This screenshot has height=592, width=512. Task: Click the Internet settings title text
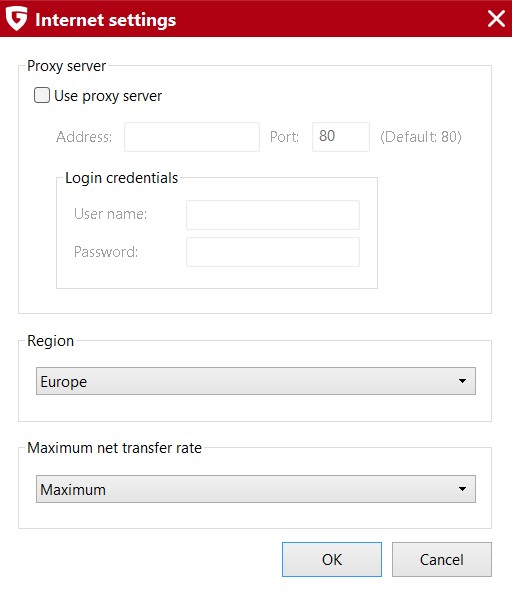click(x=106, y=20)
